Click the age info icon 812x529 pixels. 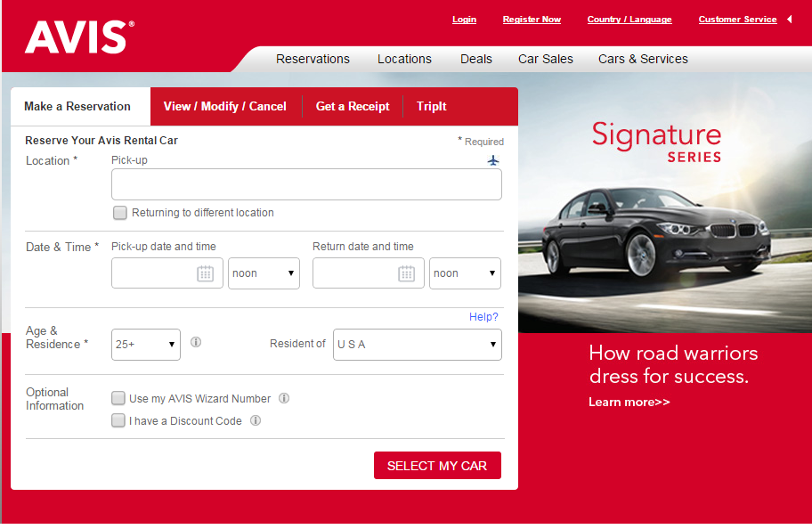click(x=196, y=342)
